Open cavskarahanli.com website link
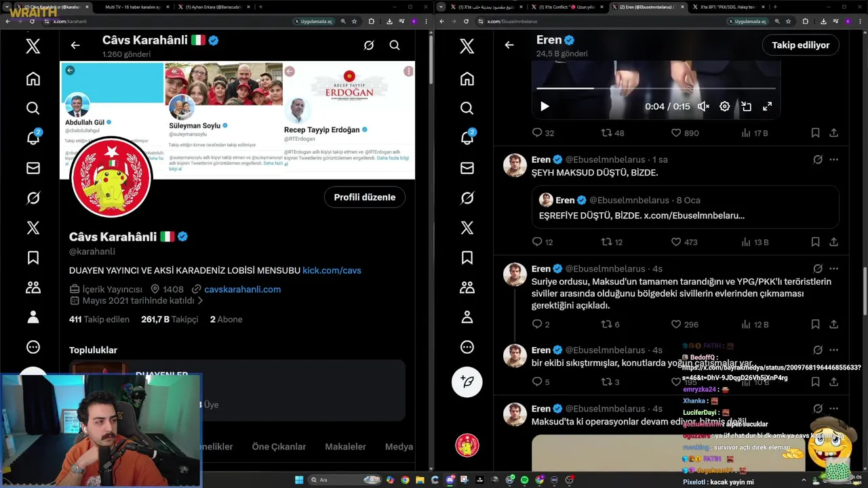Image resolution: width=868 pixels, height=488 pixels. 242,289
